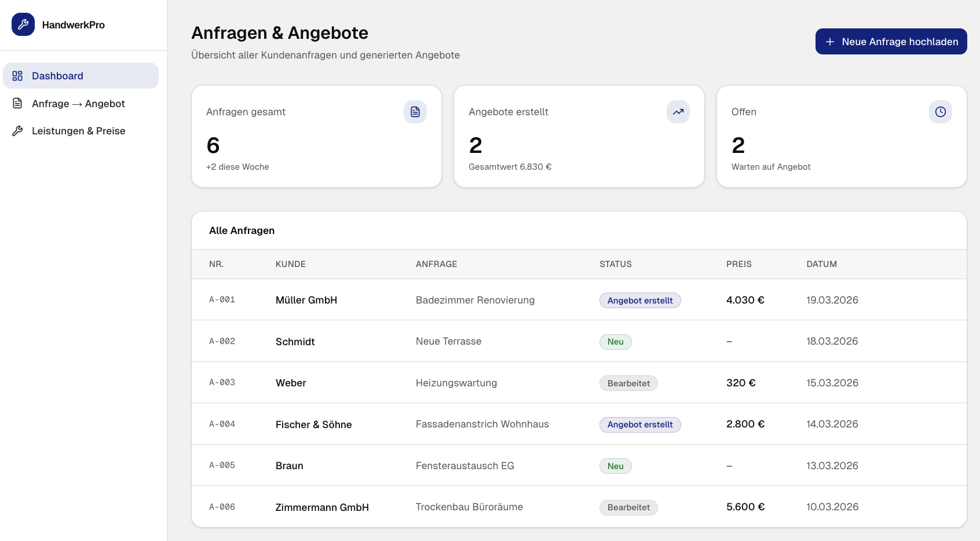Go to Anfrage → Angebot page
The height and width of the screenshot is (541, 980).
pyautogui.click(x=78, y=104)
